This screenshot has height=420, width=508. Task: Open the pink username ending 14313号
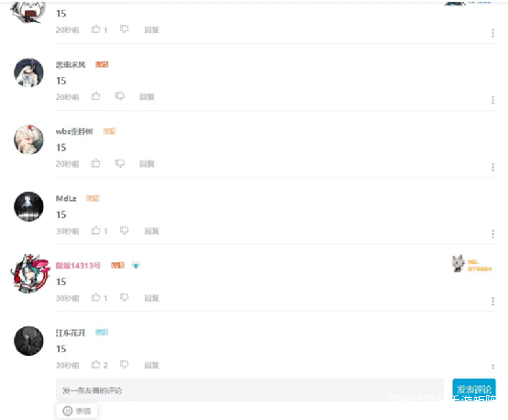tap(78, 266)
